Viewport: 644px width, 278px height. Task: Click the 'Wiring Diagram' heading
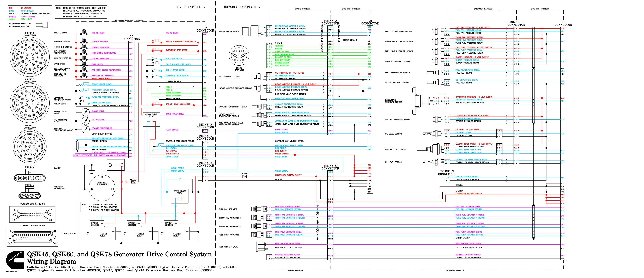[52, 262]
